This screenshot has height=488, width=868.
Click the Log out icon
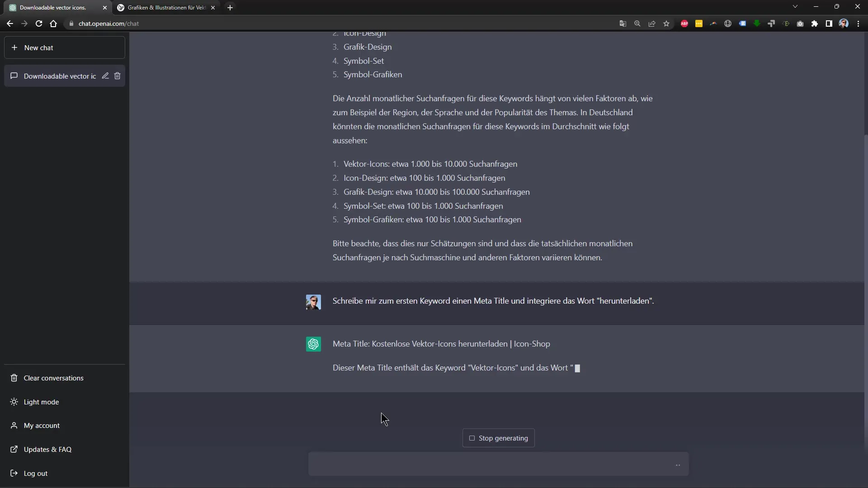pyautogui.click(x=14, y=473)
